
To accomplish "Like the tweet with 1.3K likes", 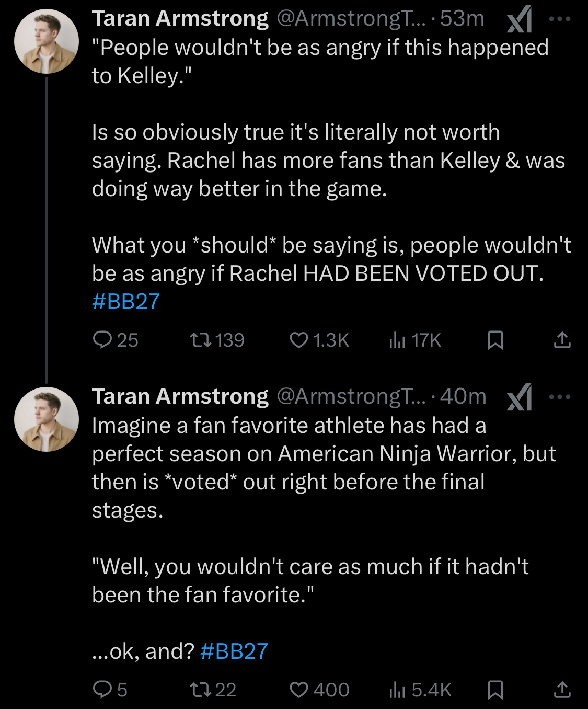I will [299, 340].
